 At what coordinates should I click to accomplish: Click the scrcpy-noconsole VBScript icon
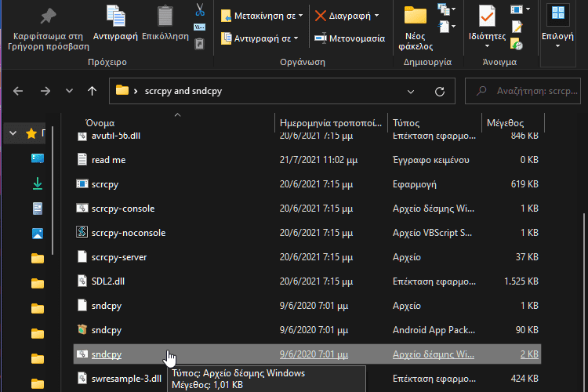82,232
